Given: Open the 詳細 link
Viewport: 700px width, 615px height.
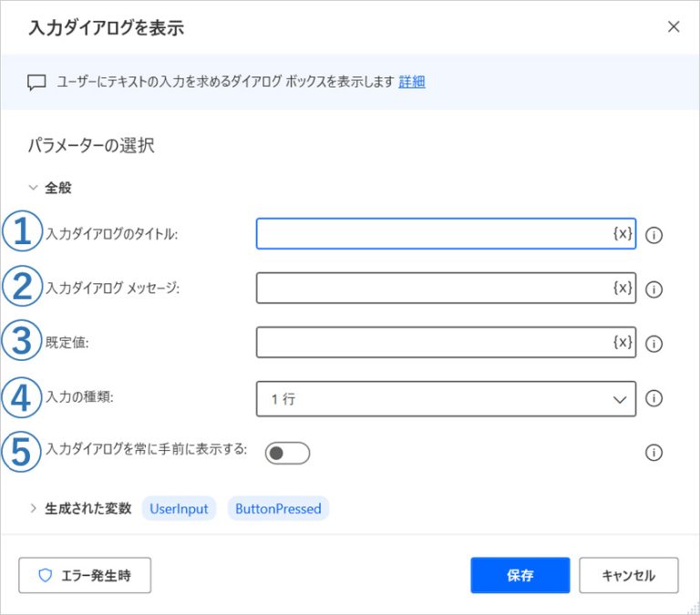Looking at the screenshot, I should click(x=412, y=81).
